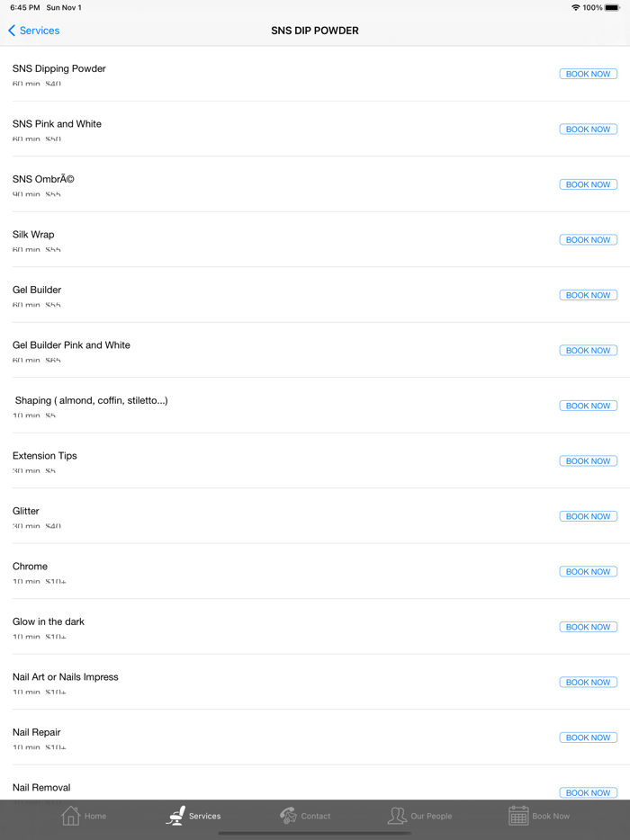The height and width of the screenshot is (840, 630).
Task: Book the SNS Dipping Powder service
Action: point(588,74)
